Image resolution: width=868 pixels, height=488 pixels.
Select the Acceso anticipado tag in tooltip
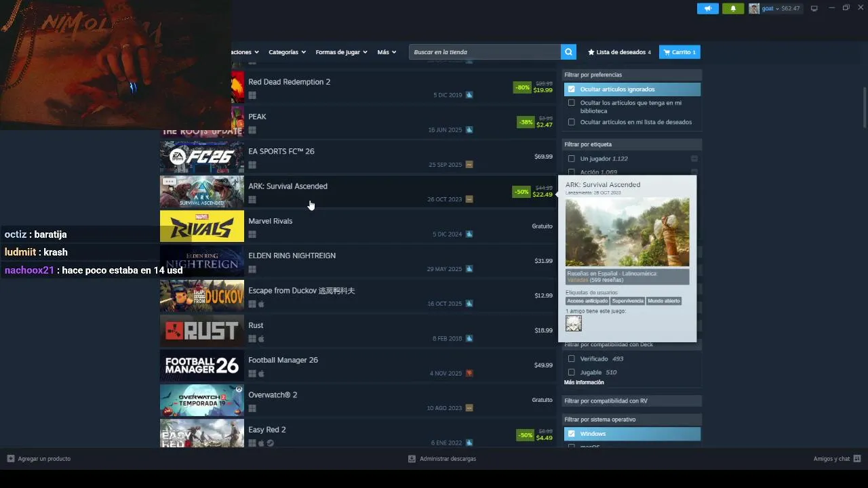(587, 301)
